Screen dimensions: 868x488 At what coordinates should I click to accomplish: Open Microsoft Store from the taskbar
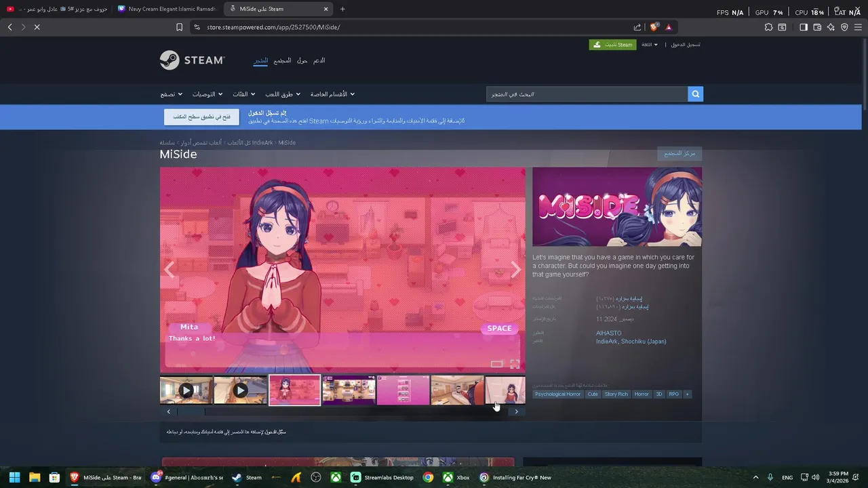[x=54, y=477]
